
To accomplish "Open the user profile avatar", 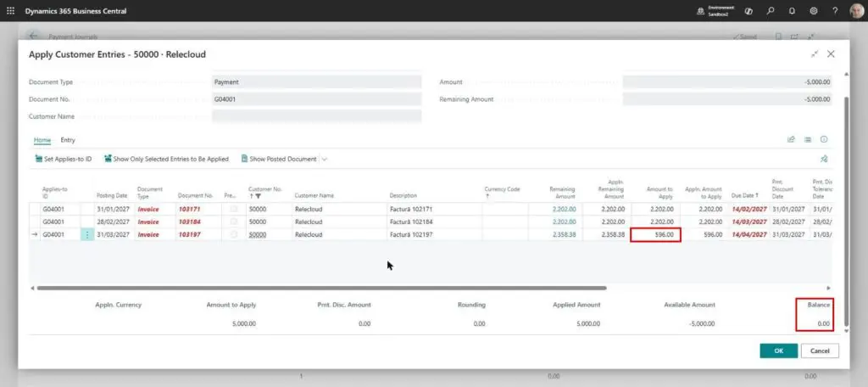I will click(856, 11).
